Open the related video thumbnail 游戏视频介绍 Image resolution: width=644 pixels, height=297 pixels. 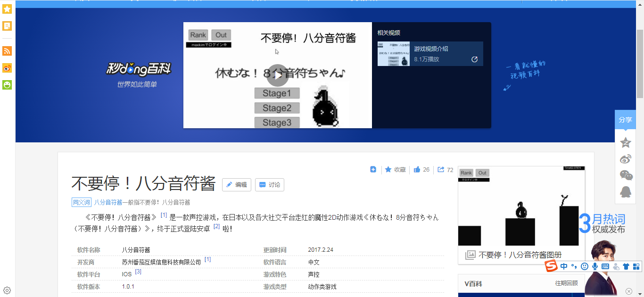(394, 54)
